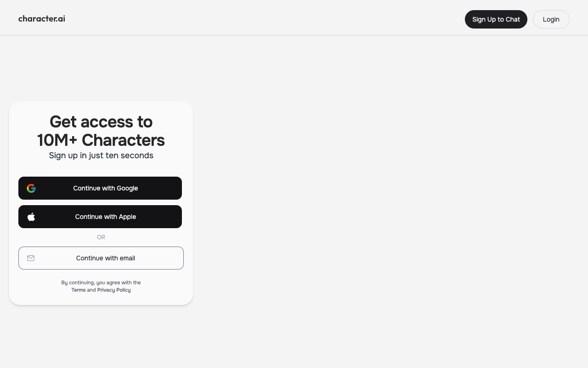Click 'Sign up in just ten seconds' subtitle
Image resolution: width=588 pixels, height=368 pixels.
tap(101, 155)
